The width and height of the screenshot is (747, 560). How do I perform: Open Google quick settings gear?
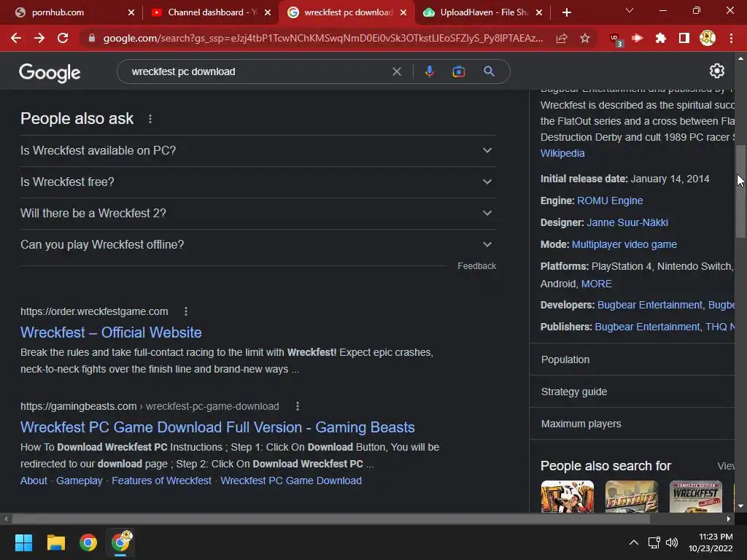point(717,71)
